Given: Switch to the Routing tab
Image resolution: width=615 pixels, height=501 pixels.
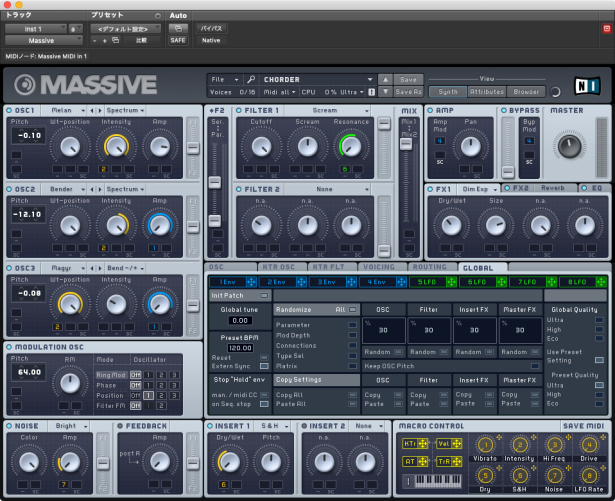Looking at the screenshot, I should [430, 268].
